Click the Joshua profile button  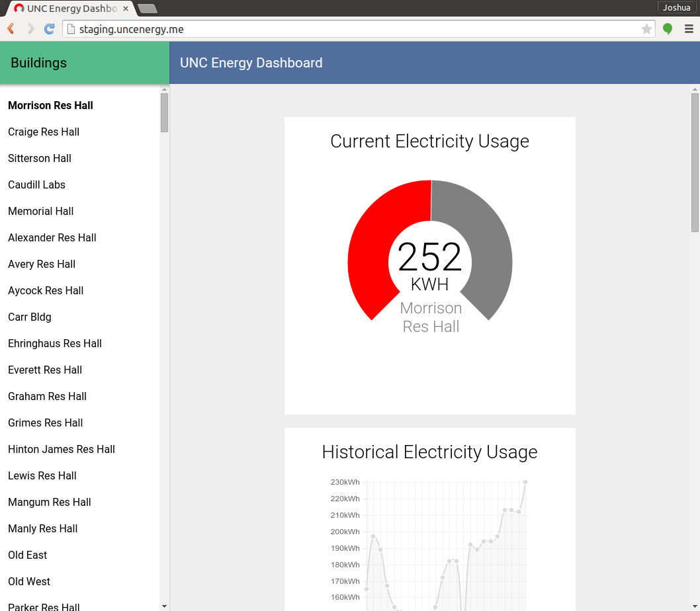676,7
